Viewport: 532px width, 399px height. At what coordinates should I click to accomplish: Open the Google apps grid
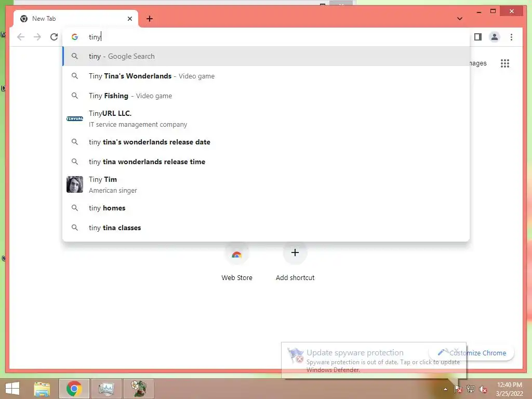click(x=505, y=63)
